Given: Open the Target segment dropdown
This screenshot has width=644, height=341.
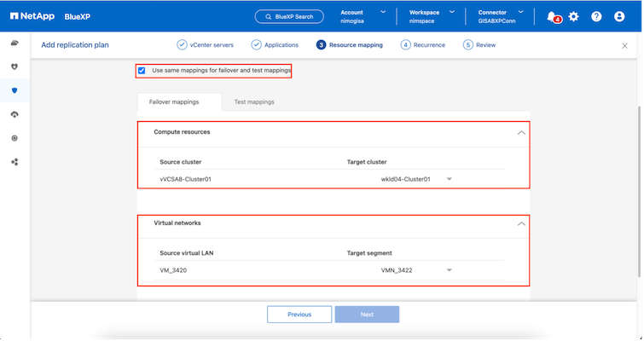Looking at the screenshot, I should coord(449,270).
